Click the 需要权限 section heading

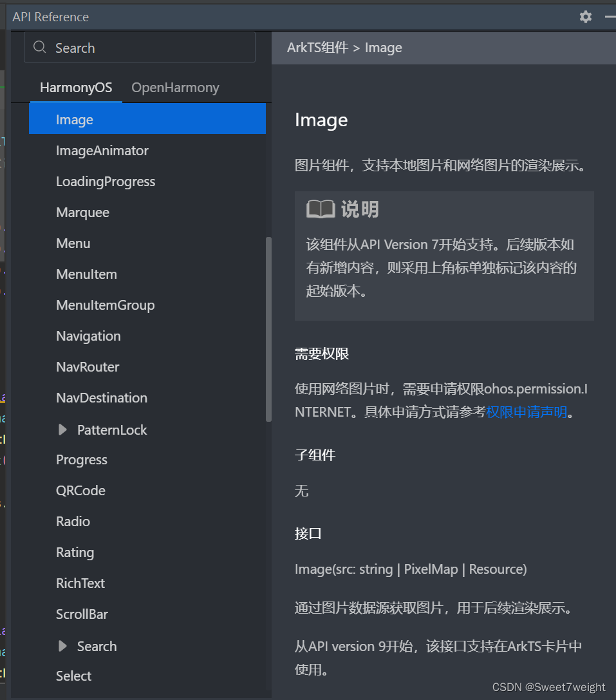click(322, 354)
